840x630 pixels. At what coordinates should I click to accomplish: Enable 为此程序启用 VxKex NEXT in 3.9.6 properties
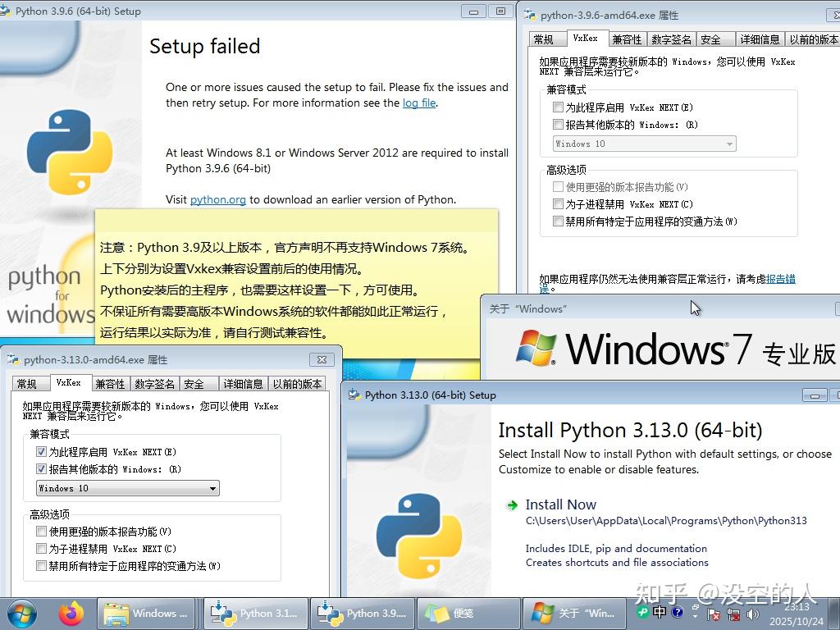558,107
